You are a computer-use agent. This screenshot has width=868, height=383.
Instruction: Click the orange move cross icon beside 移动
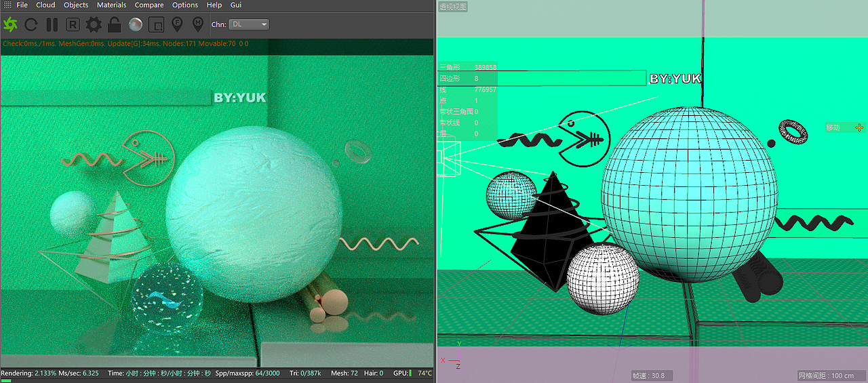pyautogui.click(x=859, y=127)
